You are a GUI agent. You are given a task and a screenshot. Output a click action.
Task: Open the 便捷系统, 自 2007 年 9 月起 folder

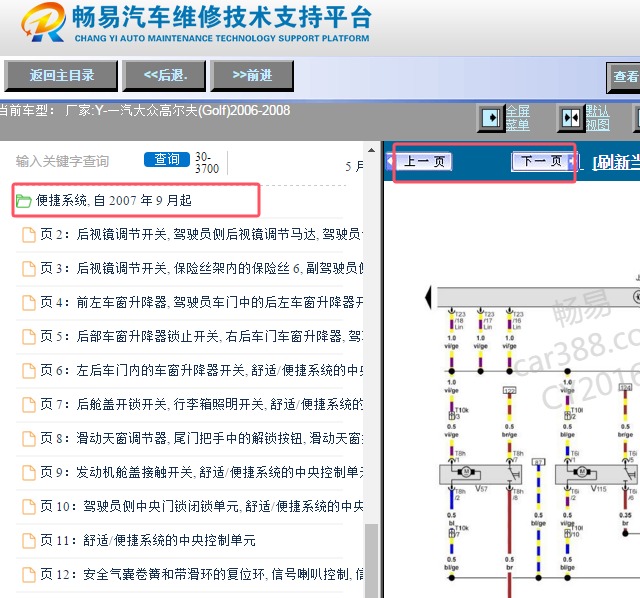point(114,201)
